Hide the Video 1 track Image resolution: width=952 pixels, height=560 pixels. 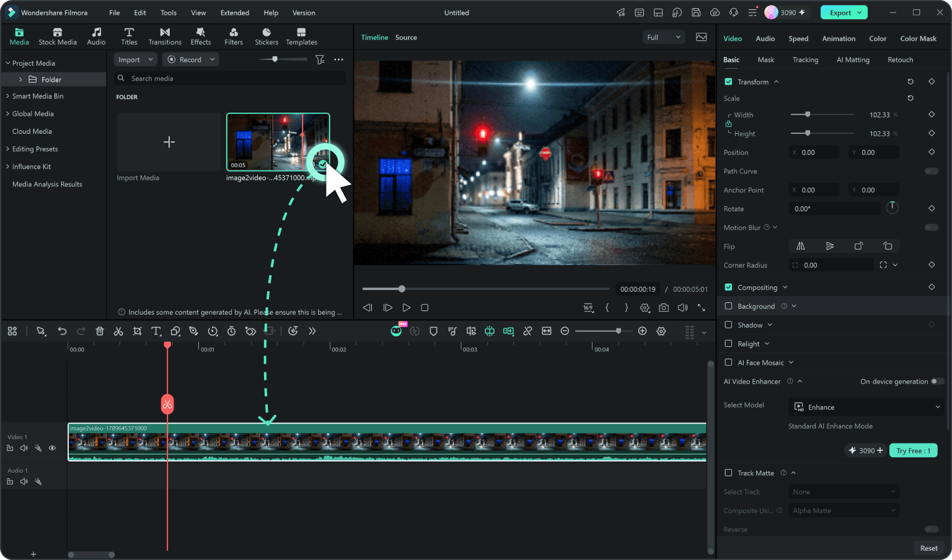tap(52, 448)
